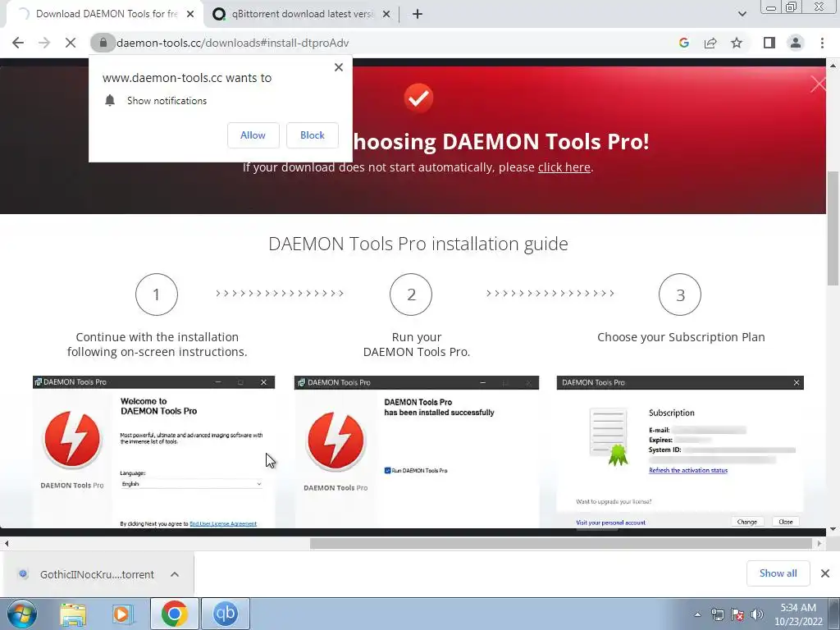Click the vertical scrollbar thumb

click(x=833, y=229)
